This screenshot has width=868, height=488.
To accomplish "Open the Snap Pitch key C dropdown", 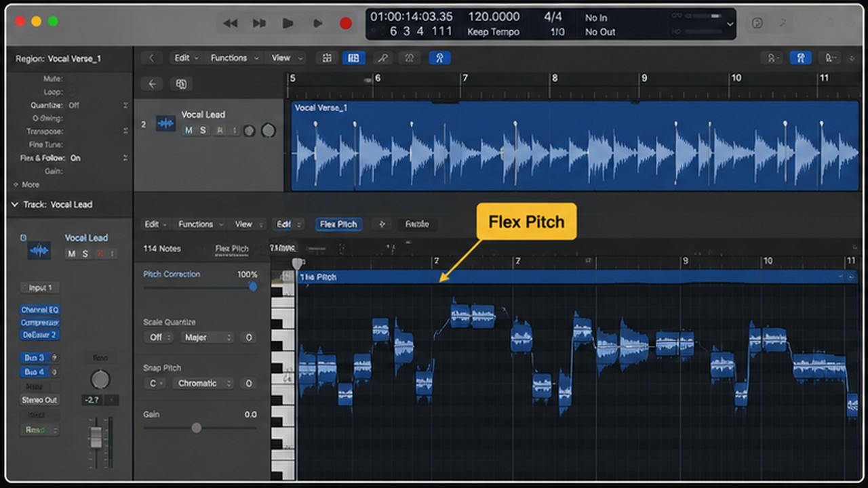I will (x=156, y=383).
